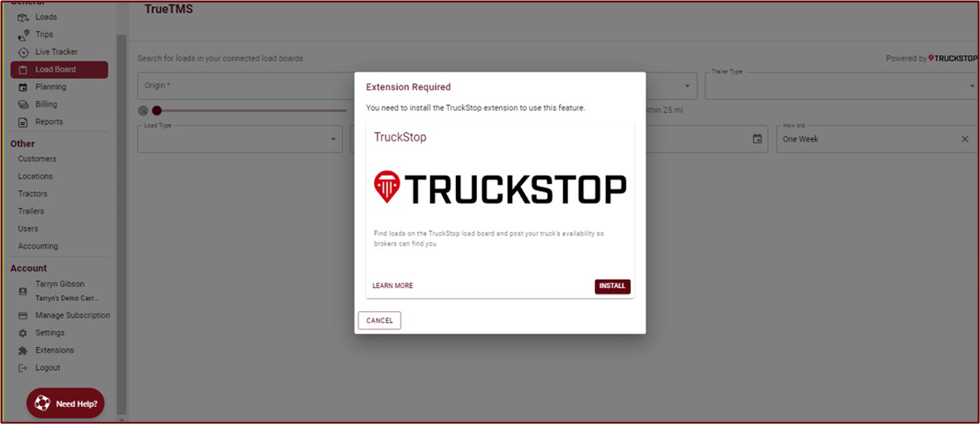Open the How old dropdown field
Screen dimensions: 980x424
coord(877,139)
